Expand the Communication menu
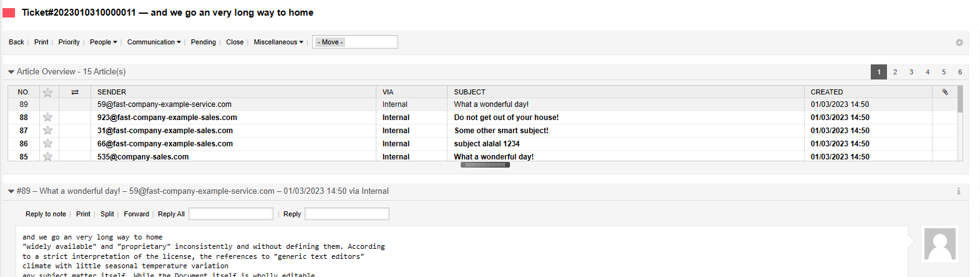 click(154, 43)
